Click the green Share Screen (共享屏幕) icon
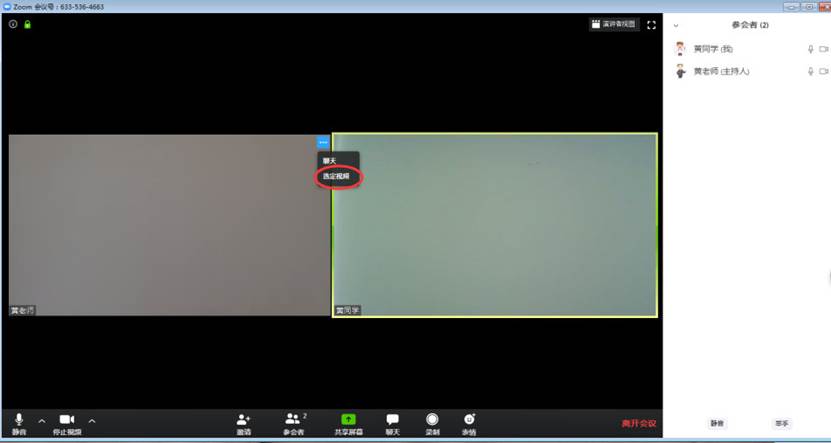Screen dimensions: 831x443 click(x=348, y=420)
